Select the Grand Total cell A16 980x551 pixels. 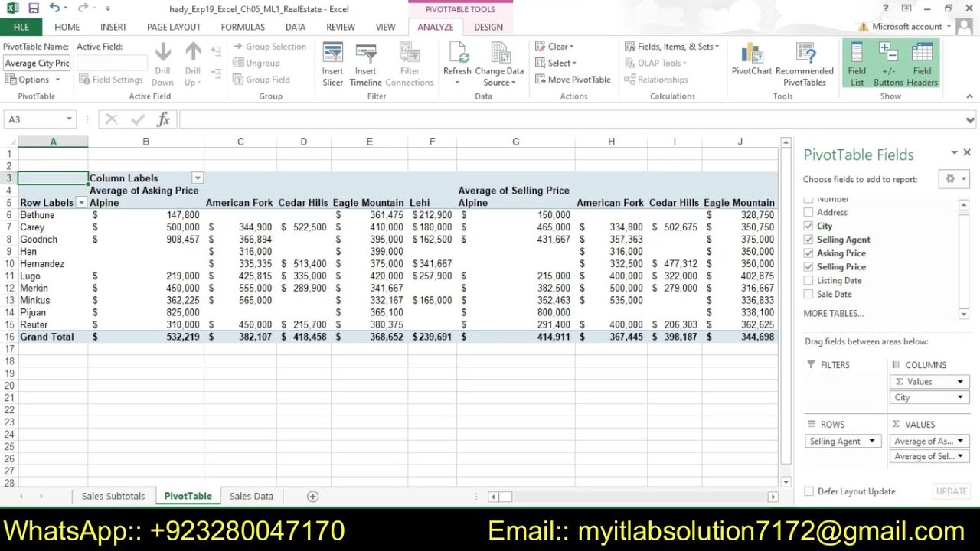tap(53, 337)
